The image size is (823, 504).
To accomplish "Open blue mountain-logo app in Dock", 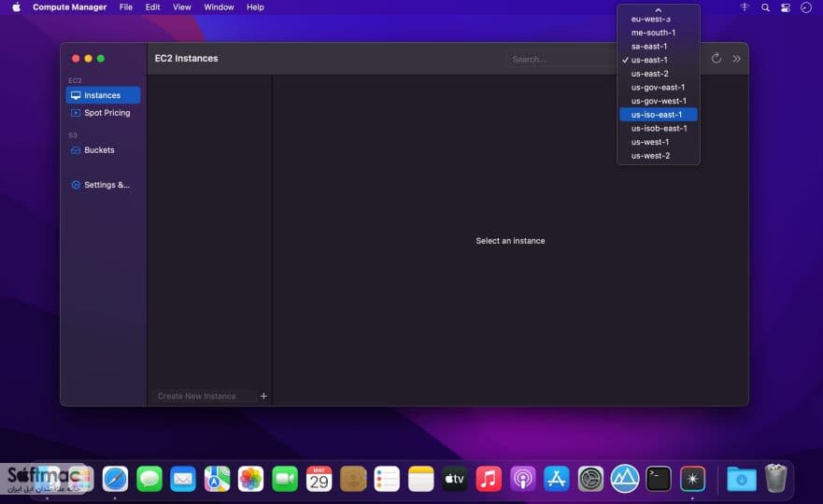I will pos(625,479).
